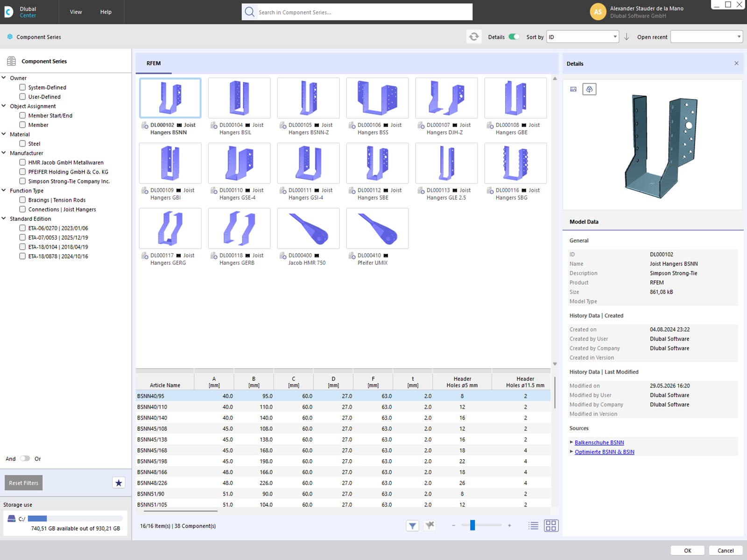This screenshot has width=747, height=560.
Task: Click the Article Name column header
Action: pyautogui.click(x=165, y=382)
